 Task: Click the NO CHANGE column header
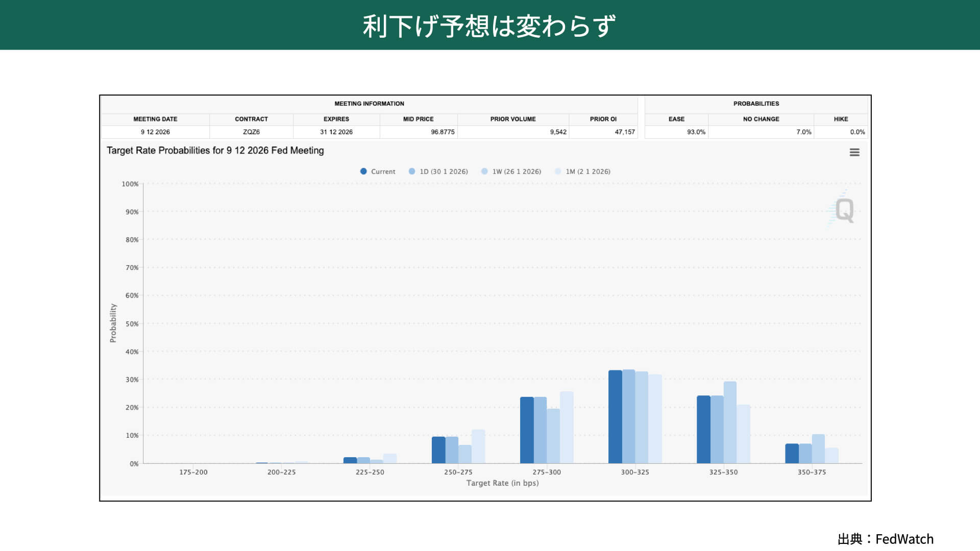click(761, 119)
